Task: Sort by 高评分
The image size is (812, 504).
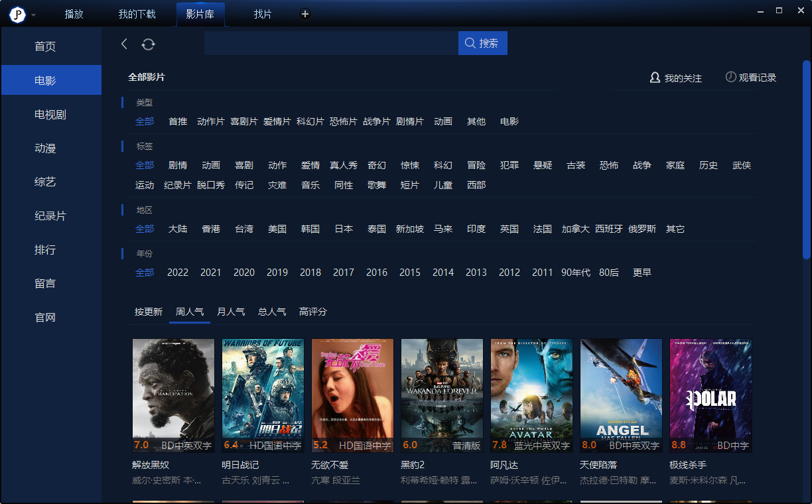Action: point(313,312)
